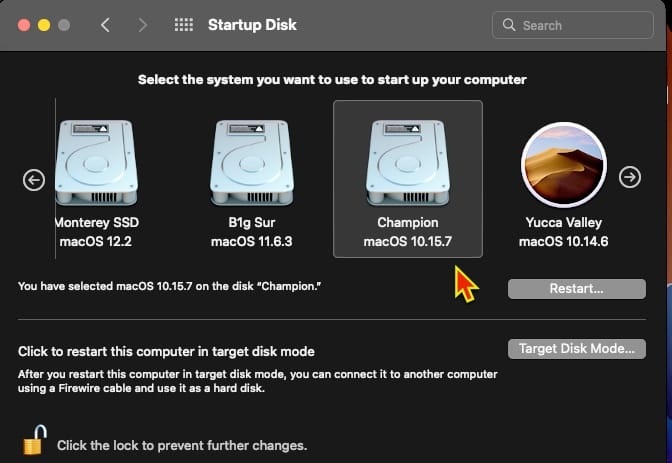672x463 pixels.
Task: Click the yellow minimize window button
Action: coord(43,25)
